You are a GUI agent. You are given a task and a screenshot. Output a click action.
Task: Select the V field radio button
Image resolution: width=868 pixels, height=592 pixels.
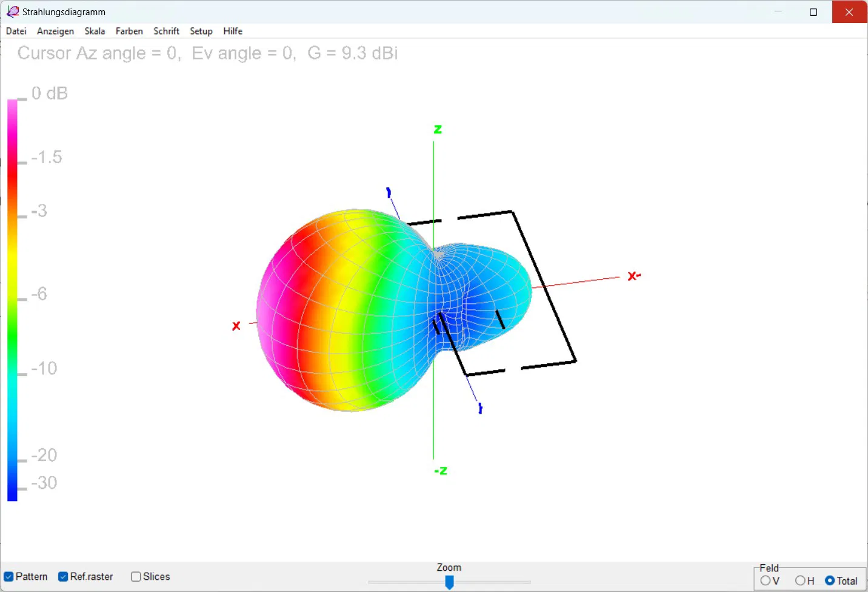tap(766, 580)
